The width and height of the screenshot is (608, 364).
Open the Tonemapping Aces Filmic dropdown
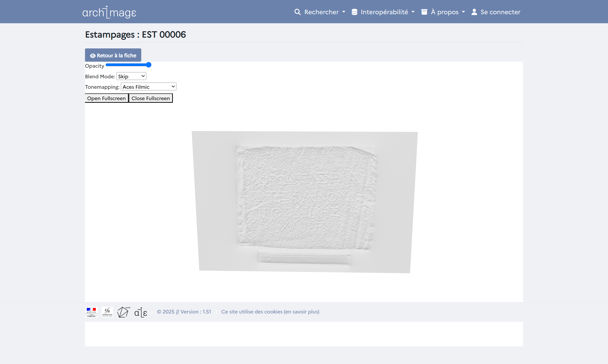(x=148, y=87)
